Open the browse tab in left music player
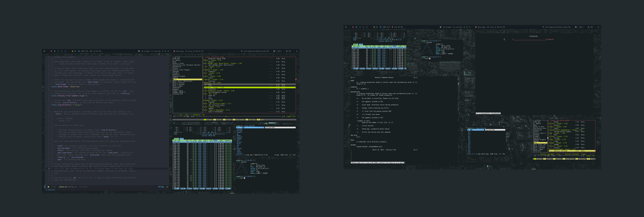644x217 pixels. pyautogui.click(x=208, y=120)
